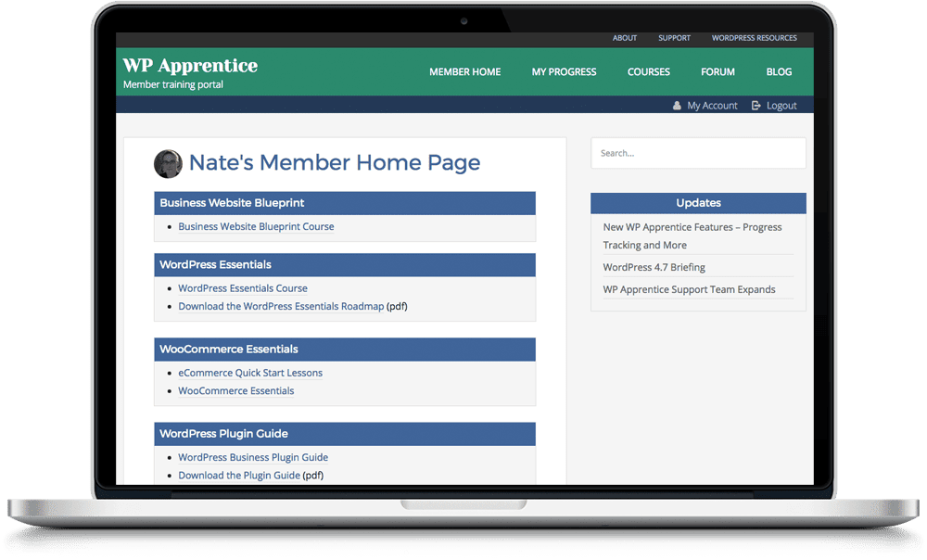Open WordPress Business Plugin Guide link
Viewport: 927px width, 560px height.
click(253, 457)
